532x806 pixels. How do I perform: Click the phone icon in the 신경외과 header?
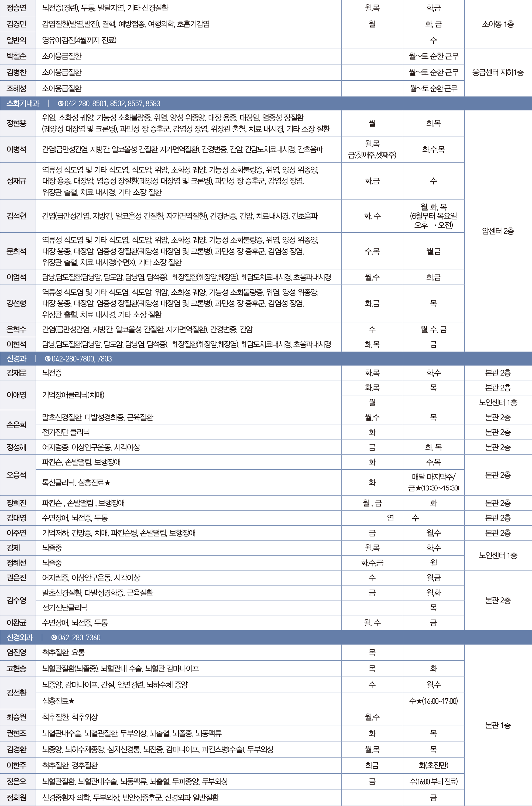pyautogui.click(x=54, y=638)
